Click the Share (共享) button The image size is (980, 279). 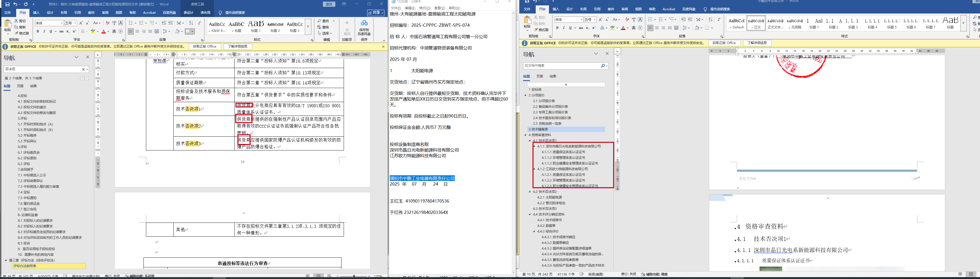[375, 13]
